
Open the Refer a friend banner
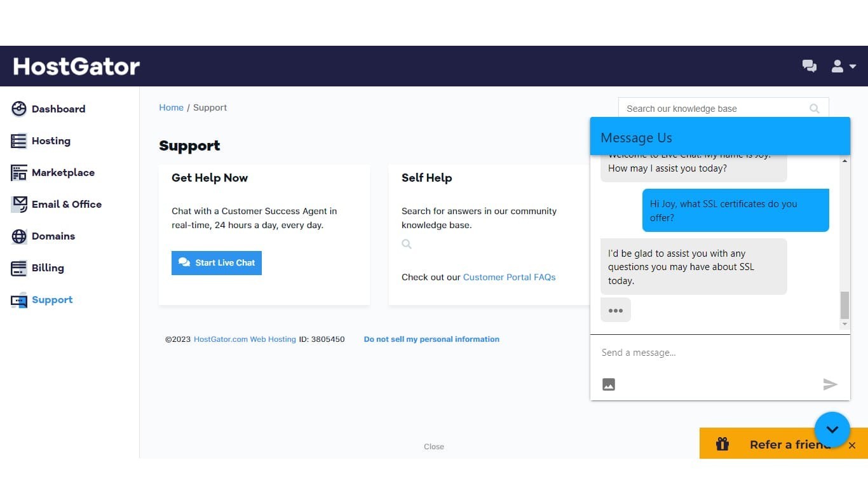pos(783,443)
